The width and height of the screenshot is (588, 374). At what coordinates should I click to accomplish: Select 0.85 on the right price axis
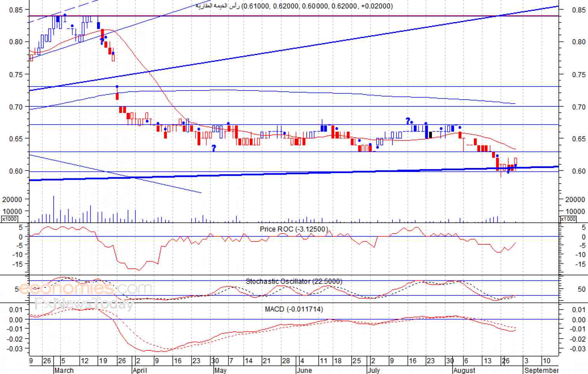[579, 10]
